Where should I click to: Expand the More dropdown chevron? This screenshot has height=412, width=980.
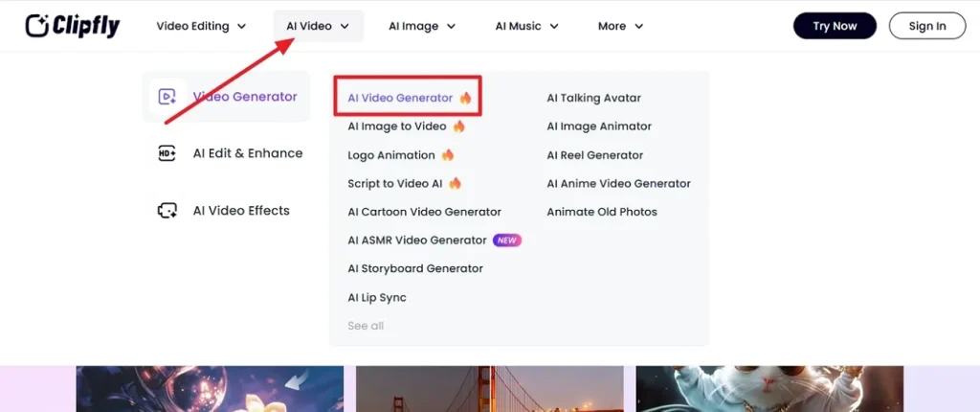tap(638, 26)
